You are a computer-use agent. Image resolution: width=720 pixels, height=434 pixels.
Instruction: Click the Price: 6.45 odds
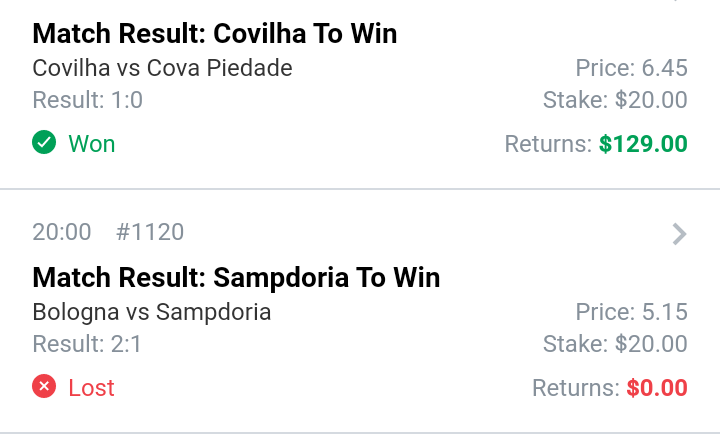[631, 68]
